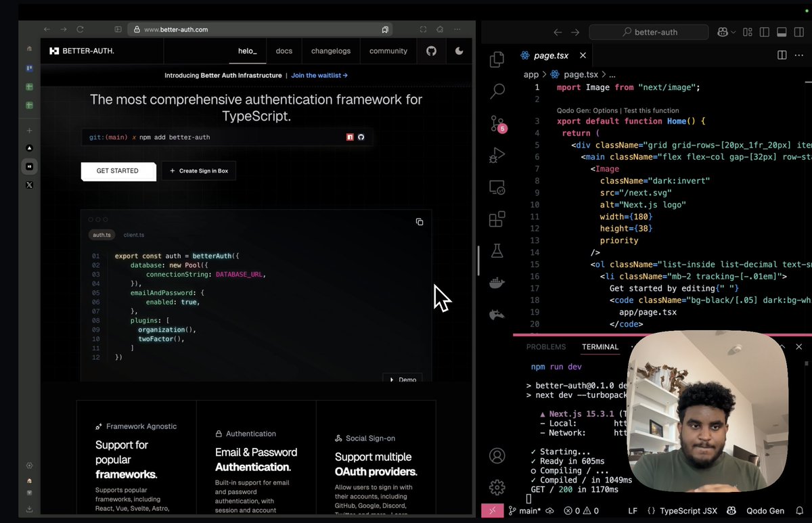Click the Copilot status icon in status bar

[731, 511]
